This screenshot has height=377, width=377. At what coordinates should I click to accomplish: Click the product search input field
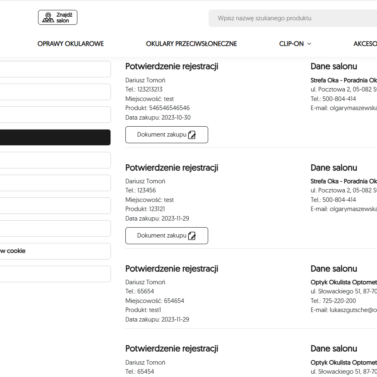point(293,18)
